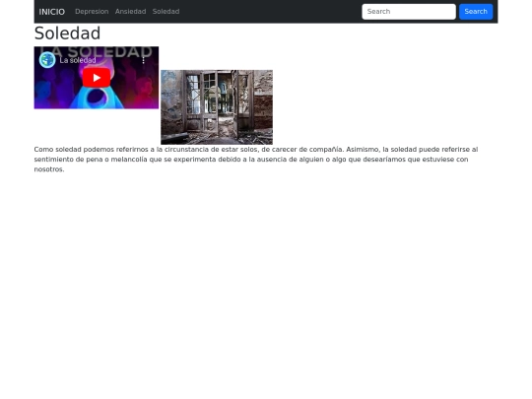Image resolution: width=532 pixels, height=399 pixels.
Task: Play the La soledad YouTube video
Action: pos(97,78)
